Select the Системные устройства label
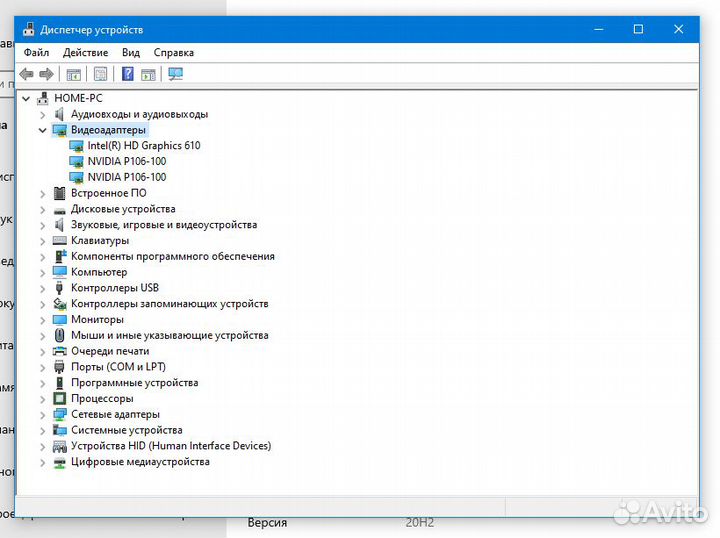Image resolution: width=720 pixels, height=538 pixels. (127, 430)
